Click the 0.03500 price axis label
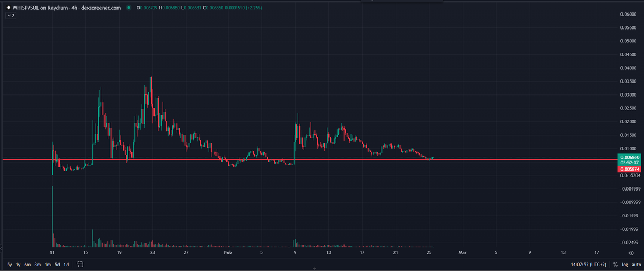Viewport: 644px width, 271px height. click(628, 81)
